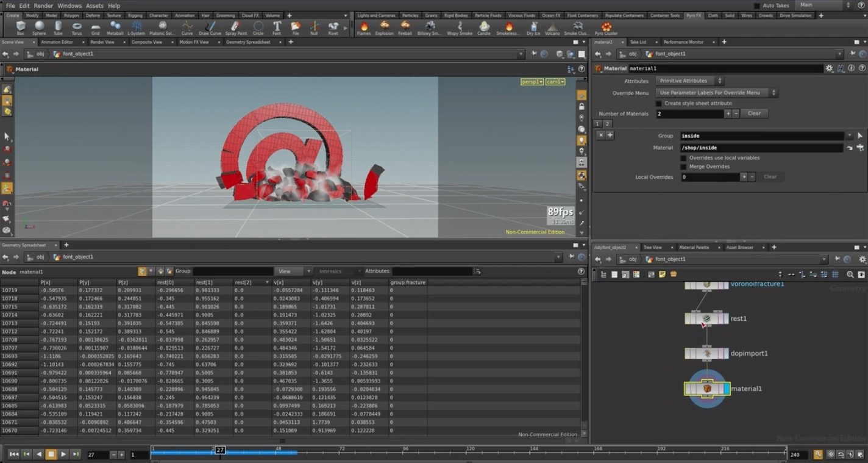This screenshot has width=868, height=463.
Task: Apply the Flames Pyro FX tool
Action: pos(364,28)
